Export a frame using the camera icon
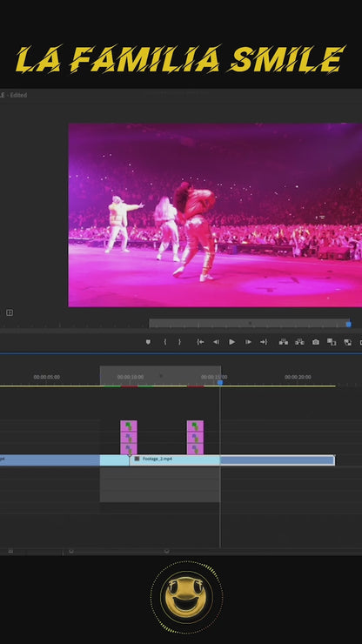Image resolution: width=362 pixels, height=644 pixels. [316, 342]
